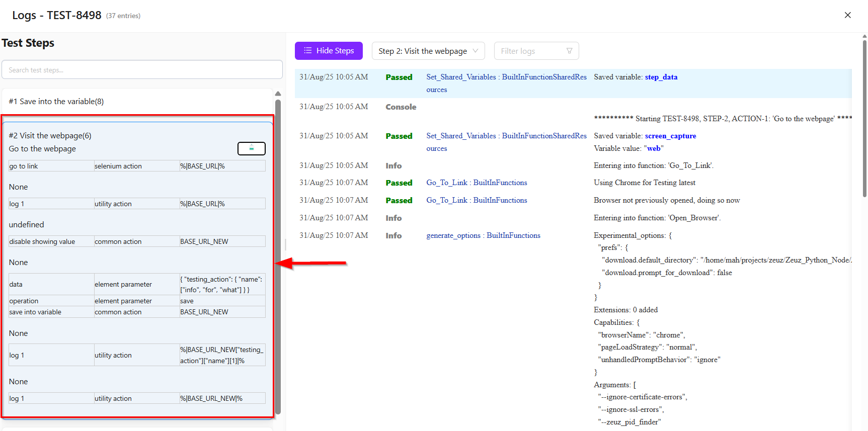Click the step_data saved variable
Screen dimensions: 868x431
click(x=661, y=77)
